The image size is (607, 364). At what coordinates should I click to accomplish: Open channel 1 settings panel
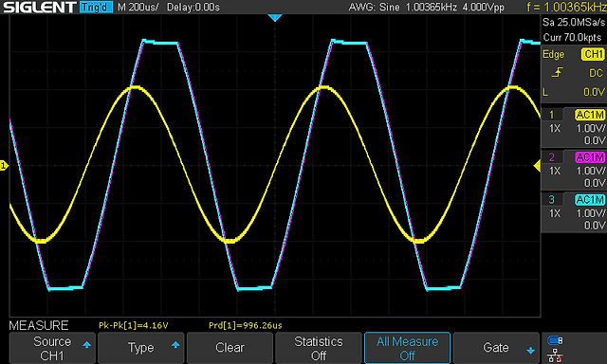[574, 127]
